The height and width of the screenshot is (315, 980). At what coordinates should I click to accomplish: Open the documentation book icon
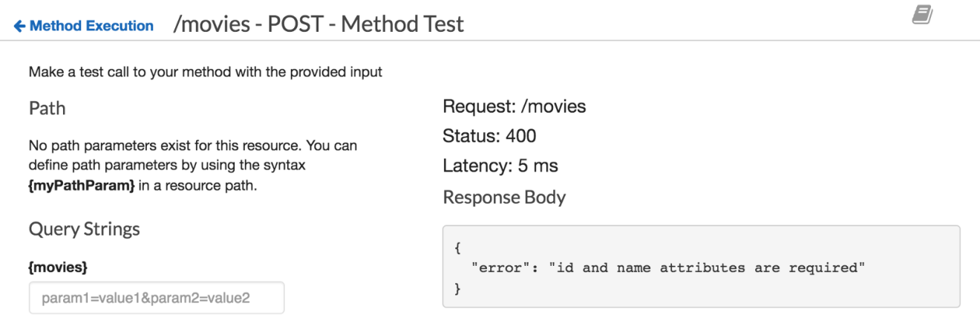click(x=923, y=14)
